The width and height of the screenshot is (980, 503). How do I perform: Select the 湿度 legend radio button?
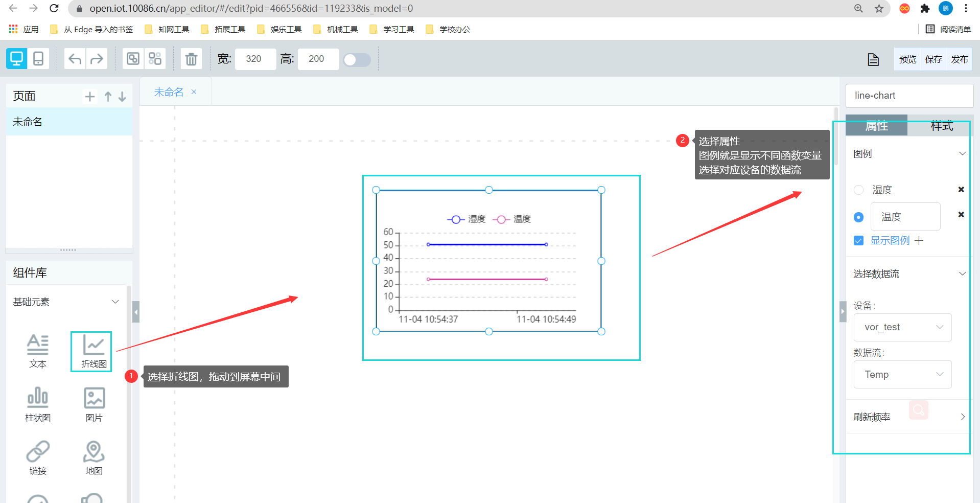tap(859, 190)
